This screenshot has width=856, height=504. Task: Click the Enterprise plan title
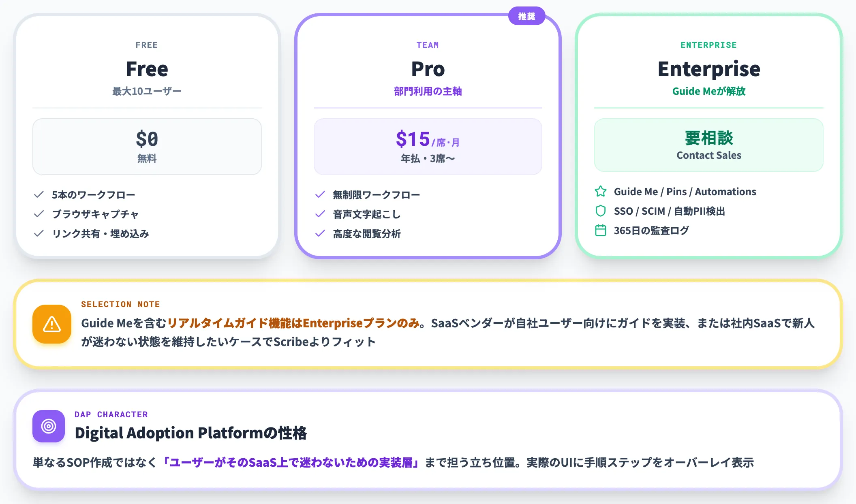click(709, 69)
